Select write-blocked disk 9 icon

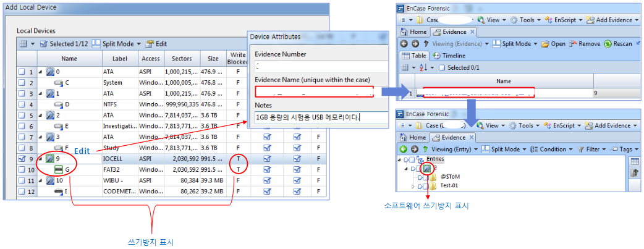[x=50, y=158]
